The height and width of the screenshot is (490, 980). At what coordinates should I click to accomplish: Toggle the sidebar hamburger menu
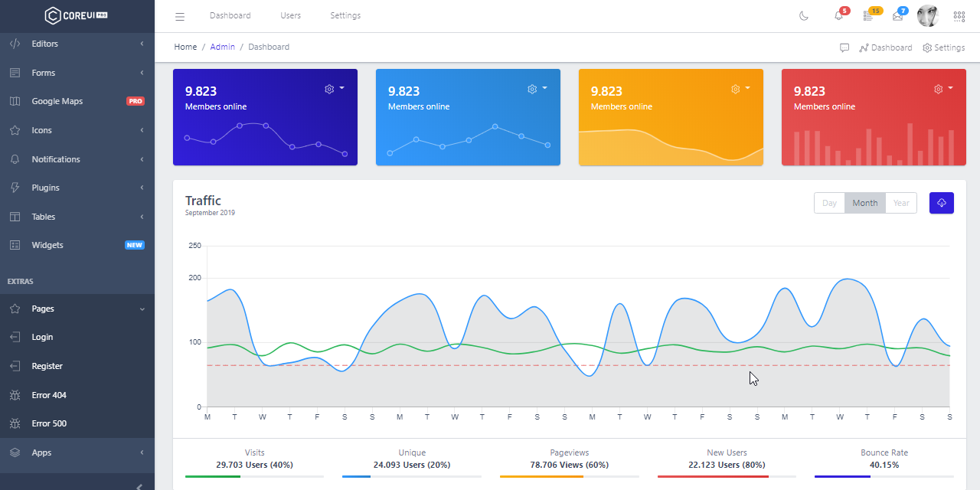coord(180,16)
